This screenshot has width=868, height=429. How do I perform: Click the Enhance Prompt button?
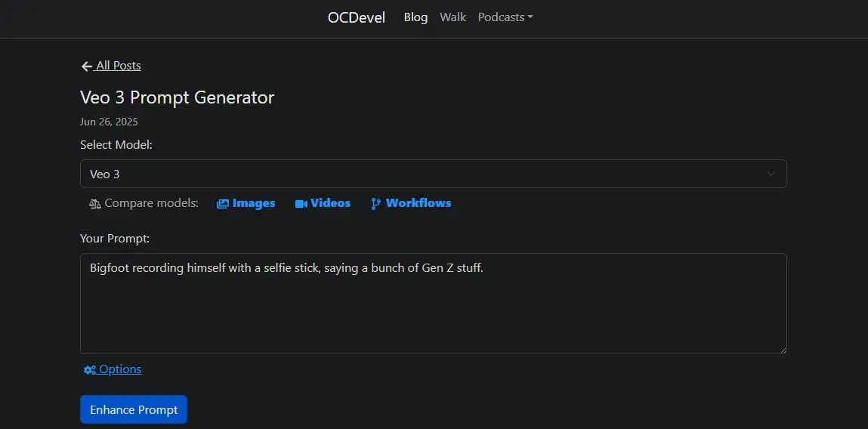134,409
